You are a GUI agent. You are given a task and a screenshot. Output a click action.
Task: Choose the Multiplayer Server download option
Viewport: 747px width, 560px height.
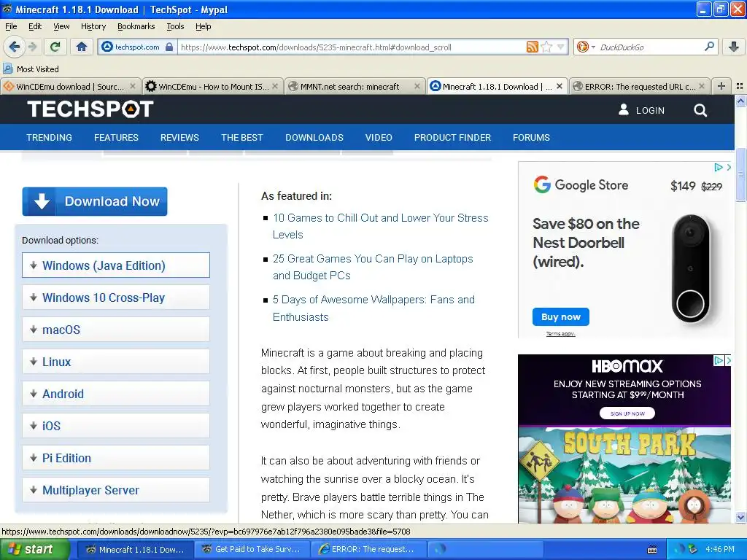pos(116,490)
